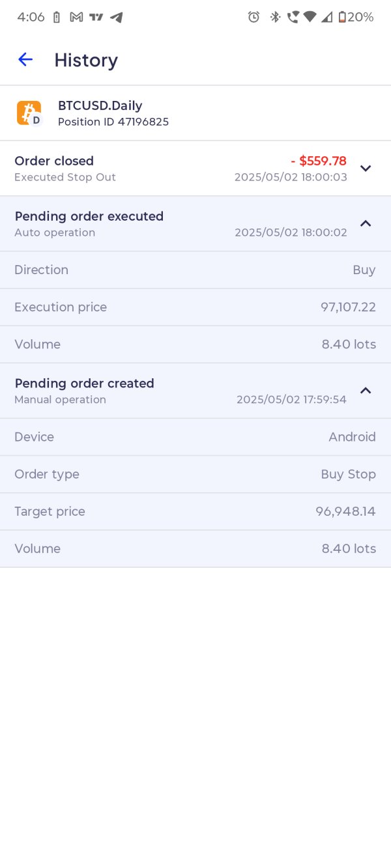Expand the Order closed section chevron
391x868 pixels.
[x=366, y=168]
